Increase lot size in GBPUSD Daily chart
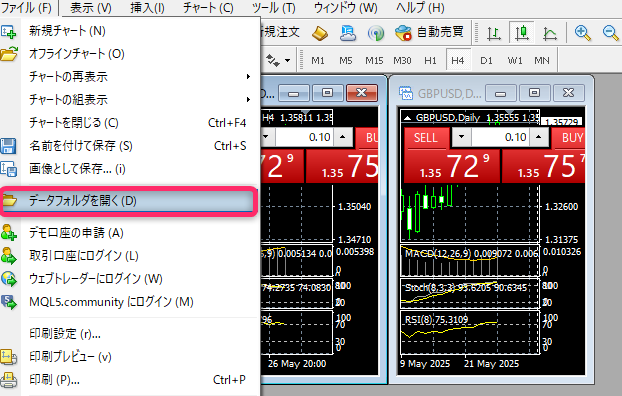The height and width of the screenshot is (396, 622). [538, 137]
